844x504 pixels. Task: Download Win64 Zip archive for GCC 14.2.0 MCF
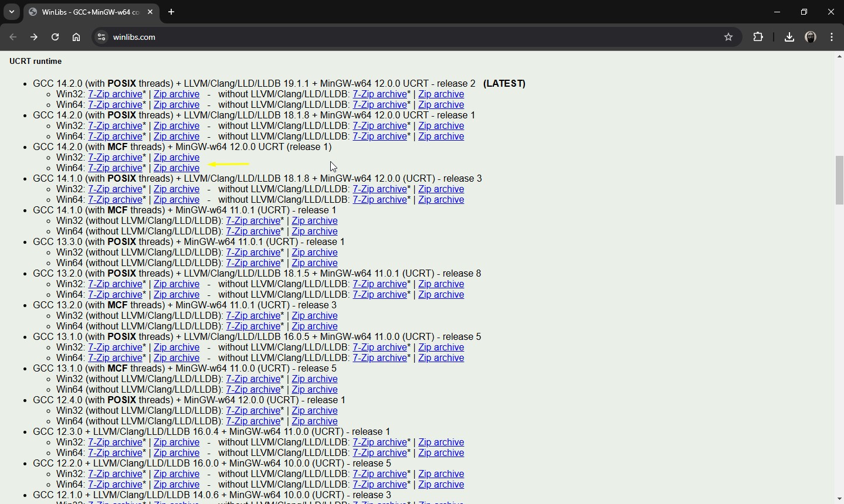point(177,168)
